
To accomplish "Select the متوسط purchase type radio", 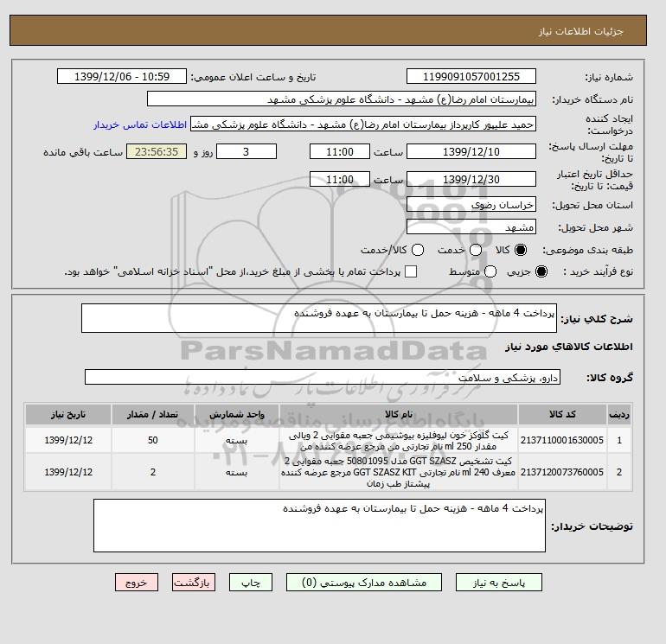I will [x=490, y=271].
